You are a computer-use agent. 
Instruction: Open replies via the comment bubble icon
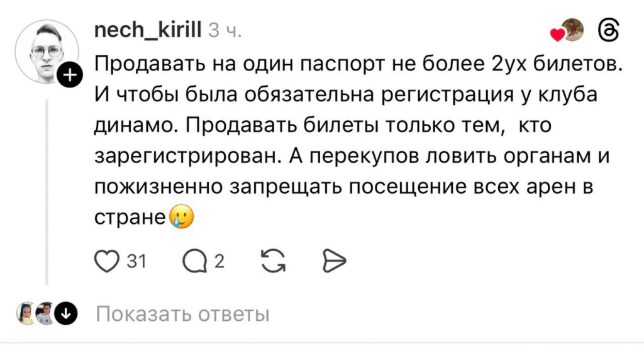[x=195, y=260]
